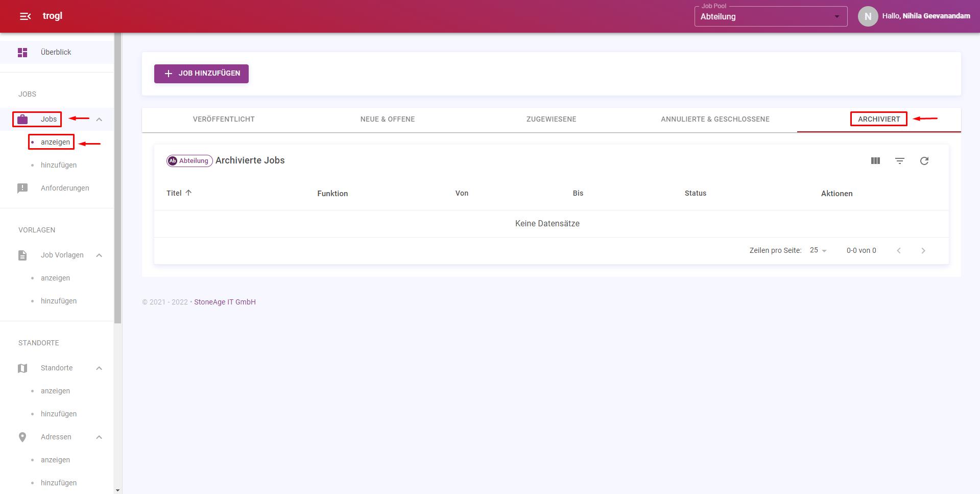The width and height of the screenshot is (980, 494).
Task: Open the StoneAge IT GmbH link
Action: (x=225, y=302)
